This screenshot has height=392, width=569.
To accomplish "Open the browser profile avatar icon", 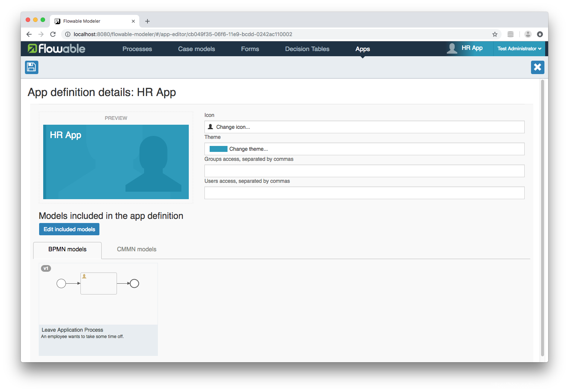I will (528, 34).
